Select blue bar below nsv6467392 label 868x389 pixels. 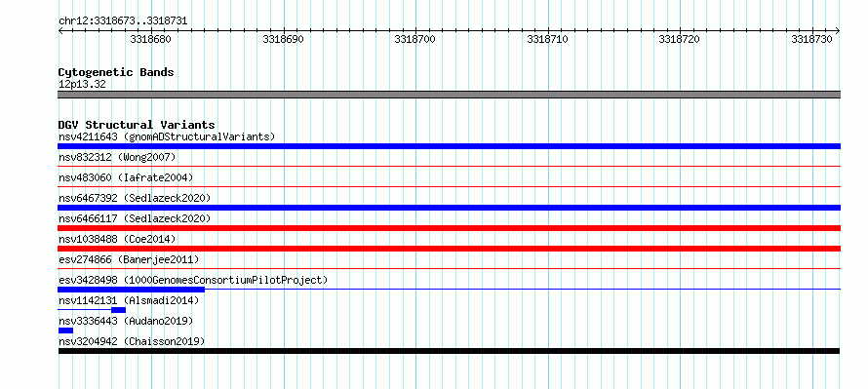pyautogui.click(x=449, y=208)
